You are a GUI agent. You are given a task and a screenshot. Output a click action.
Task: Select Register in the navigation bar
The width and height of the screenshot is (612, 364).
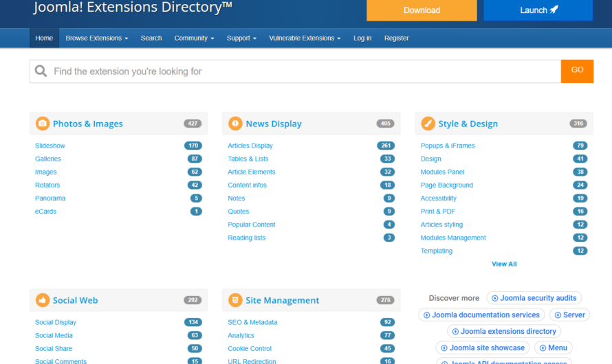(397, 38)
